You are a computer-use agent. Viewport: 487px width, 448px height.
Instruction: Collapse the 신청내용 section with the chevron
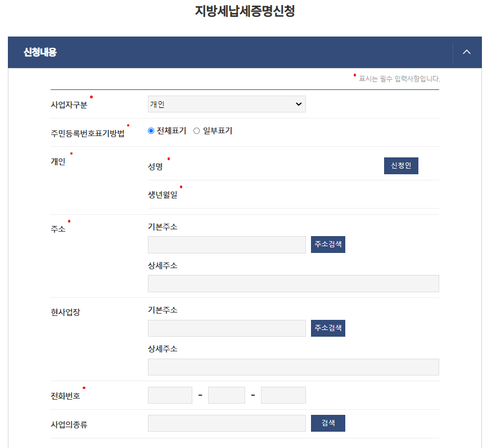(x=467, y=52)
